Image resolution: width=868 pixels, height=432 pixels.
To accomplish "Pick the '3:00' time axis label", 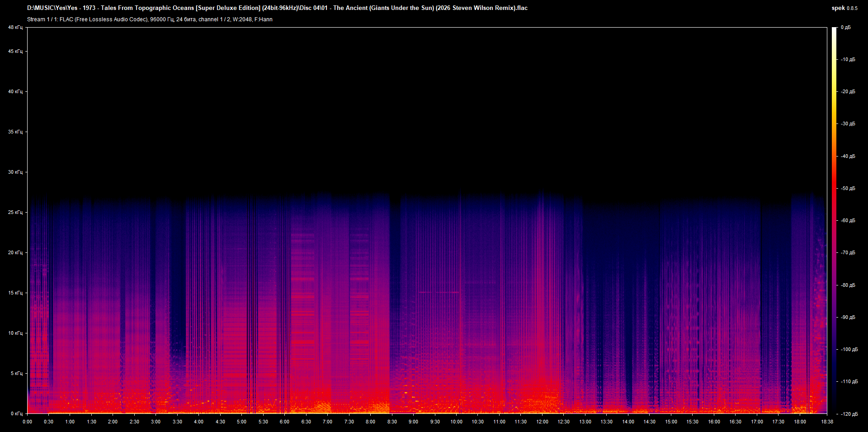I will 156,422.
